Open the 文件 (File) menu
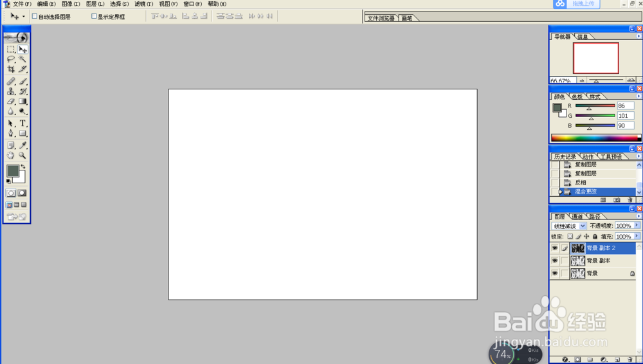 pyautogui.click(x=22, y=4)
